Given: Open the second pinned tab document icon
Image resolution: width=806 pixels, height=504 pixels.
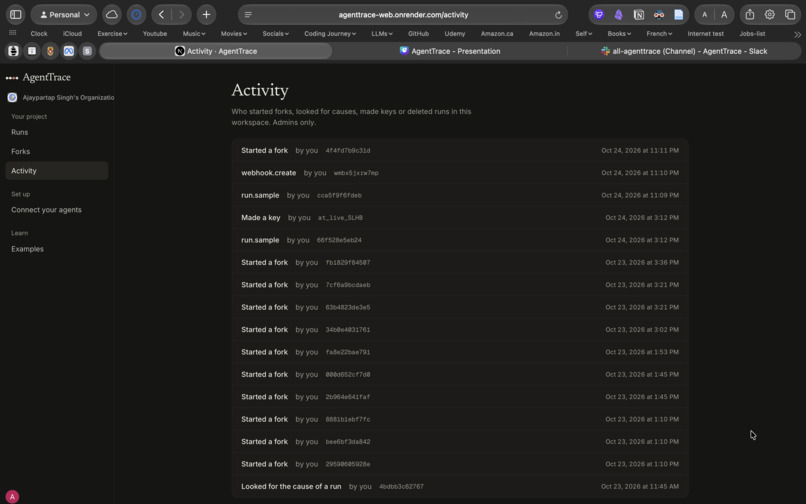Looking at the screenshot, I should [32, 51].
